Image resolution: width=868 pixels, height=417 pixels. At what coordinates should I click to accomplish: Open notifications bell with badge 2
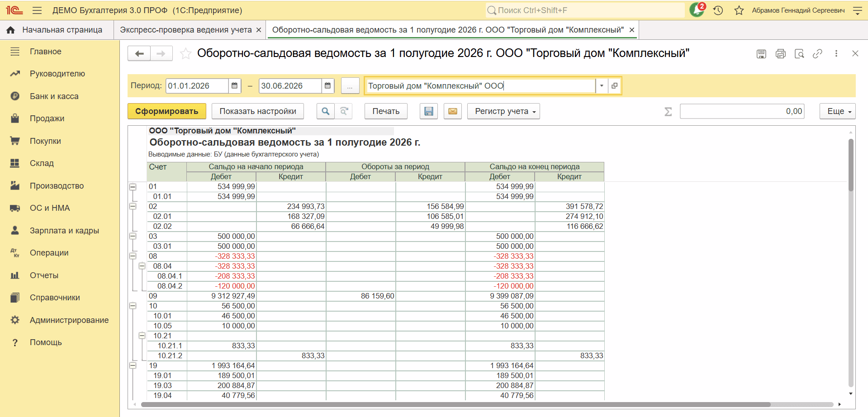point(697,10)
